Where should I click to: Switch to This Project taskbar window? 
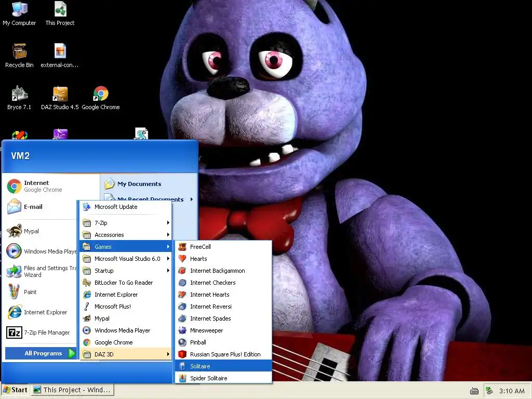(x=73, y=390)
